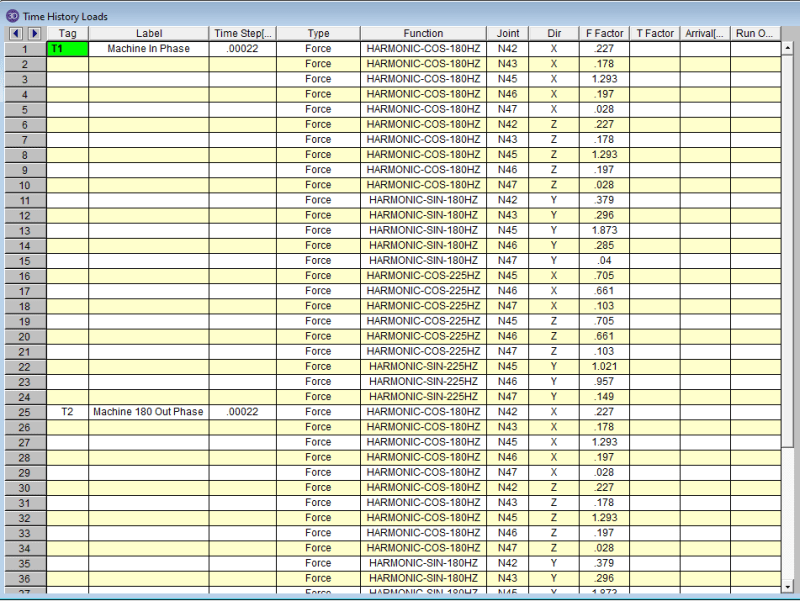Click the Machine 180 Out Phase label
Screen dimensions: 800x601
point(148,412)
